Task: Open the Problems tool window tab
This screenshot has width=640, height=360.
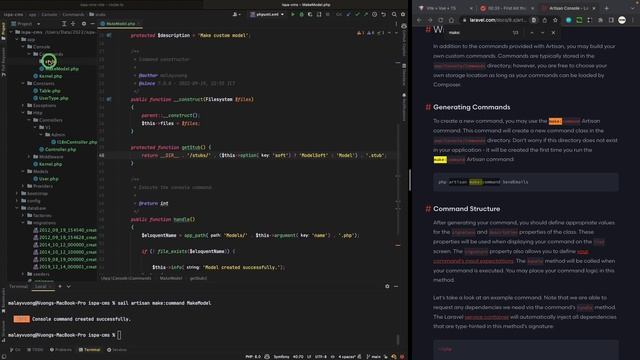Action: [60, 350]
